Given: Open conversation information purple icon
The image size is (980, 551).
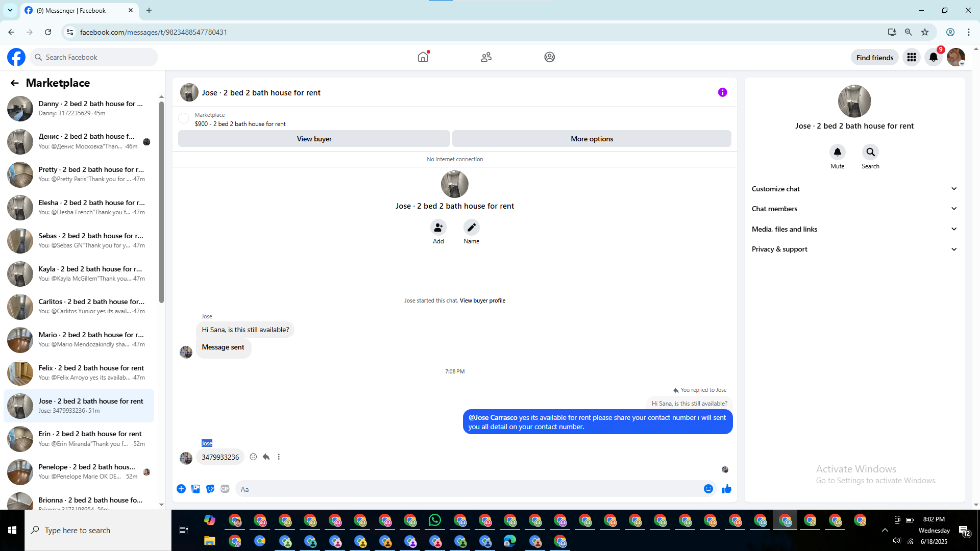Looking at the screenshot, I should pos(723,92).
